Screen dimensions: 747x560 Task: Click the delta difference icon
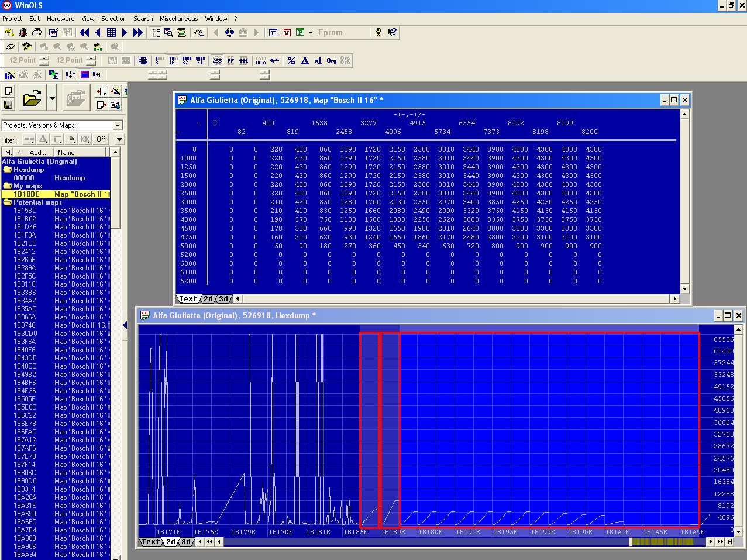(x=305, y=60)
